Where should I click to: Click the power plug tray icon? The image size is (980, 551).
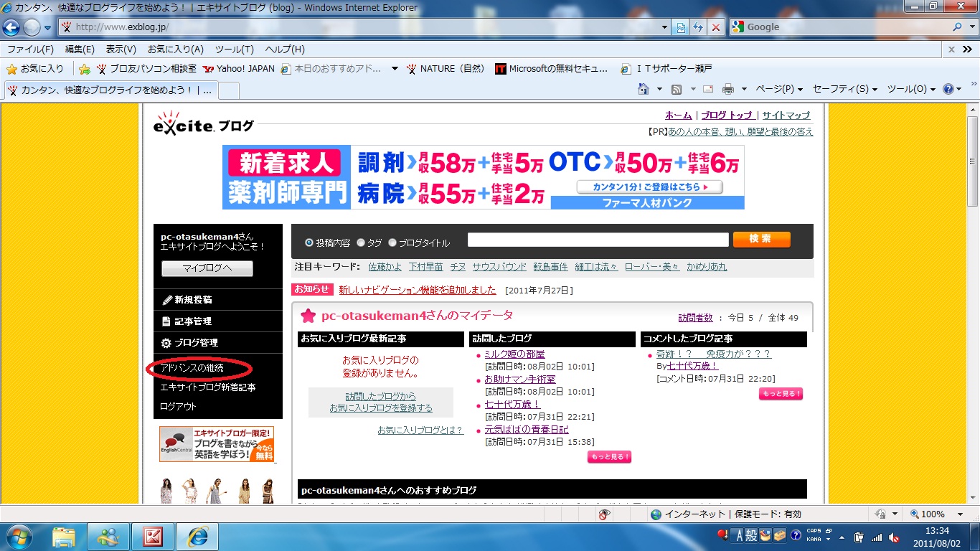click(858, 537)
